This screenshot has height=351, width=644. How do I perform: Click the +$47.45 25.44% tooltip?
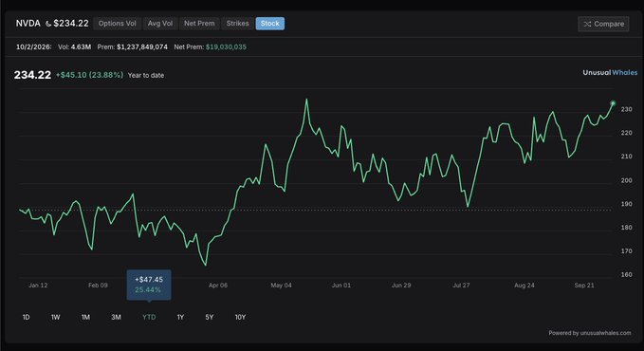point(149,285)
